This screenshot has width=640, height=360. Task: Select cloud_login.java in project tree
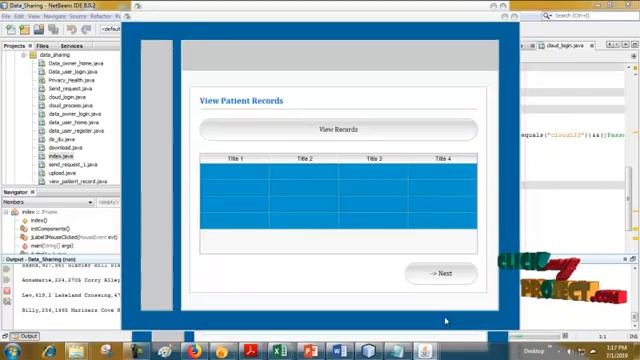[67, 97]
